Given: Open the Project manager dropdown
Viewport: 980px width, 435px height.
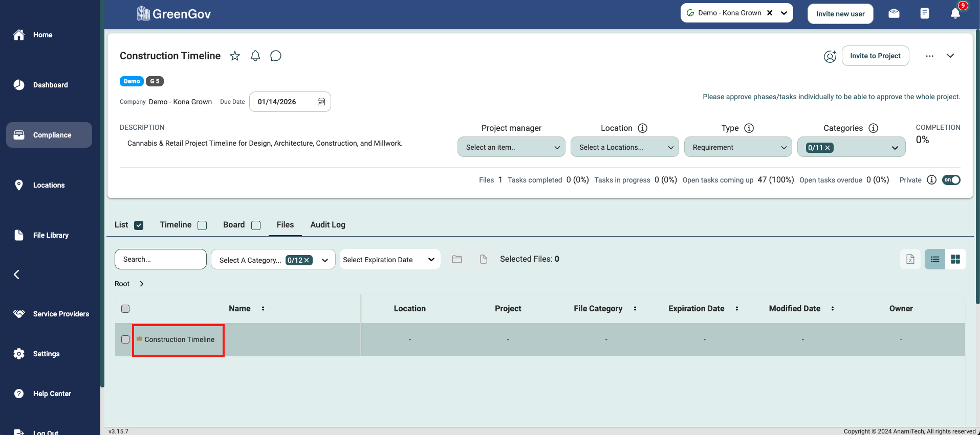Looking at the screenshot, I should tap(511, 147).
